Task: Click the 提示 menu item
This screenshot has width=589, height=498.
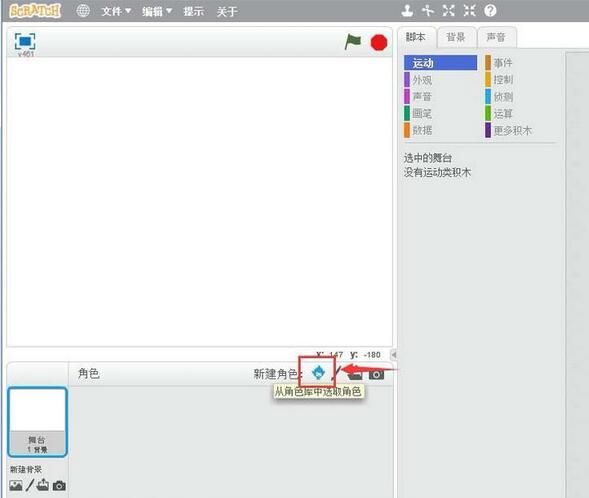Action: click(193, 11)
